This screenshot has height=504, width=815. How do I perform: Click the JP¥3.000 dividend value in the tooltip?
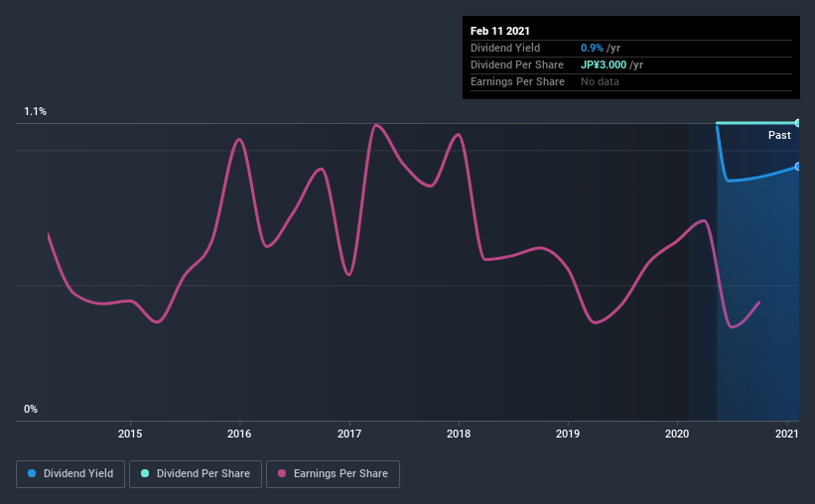(x=604, y=64)
